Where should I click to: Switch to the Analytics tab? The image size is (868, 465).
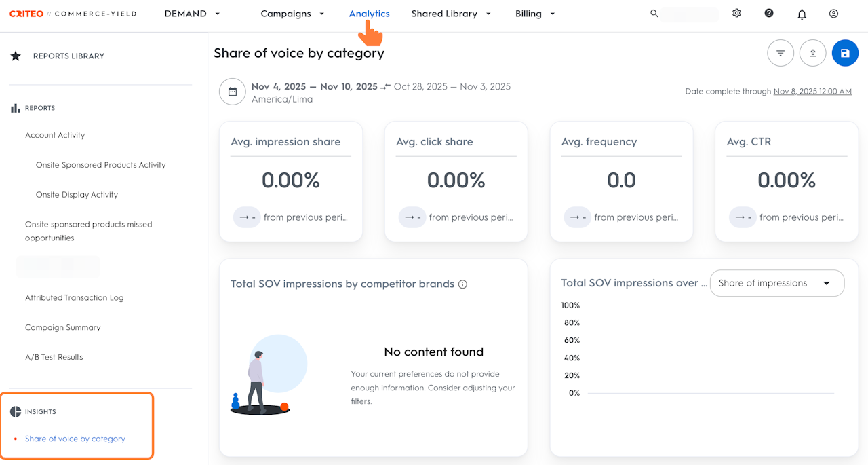369,14
